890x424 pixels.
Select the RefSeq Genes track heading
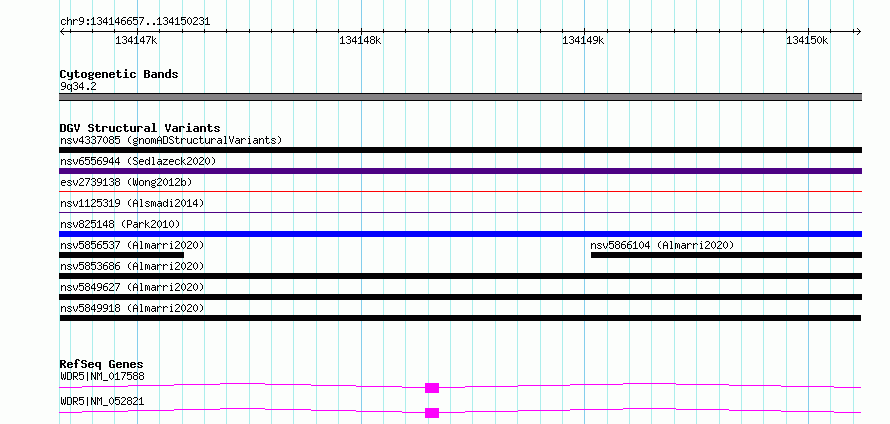(x=102, y=364)
